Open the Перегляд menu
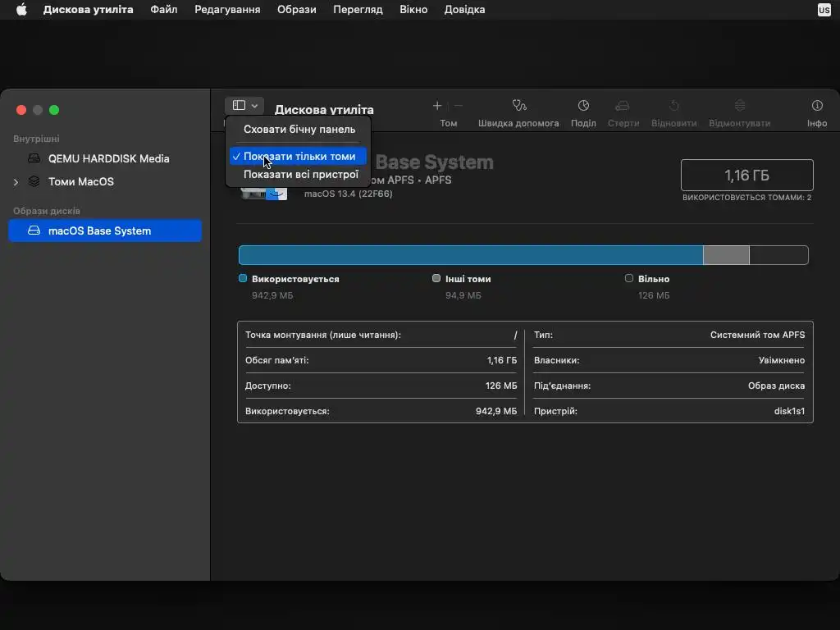This screenshot has height=630, width=840. tap(358, 10)
